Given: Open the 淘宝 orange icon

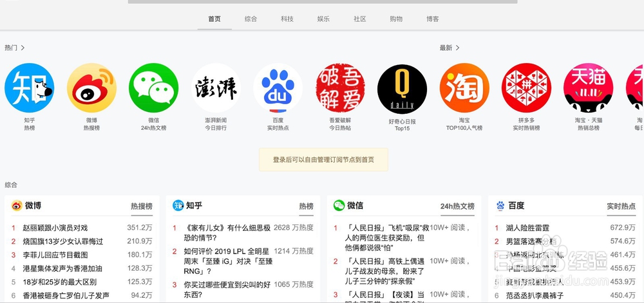Looking at the screenshot, I should (464, 87).
